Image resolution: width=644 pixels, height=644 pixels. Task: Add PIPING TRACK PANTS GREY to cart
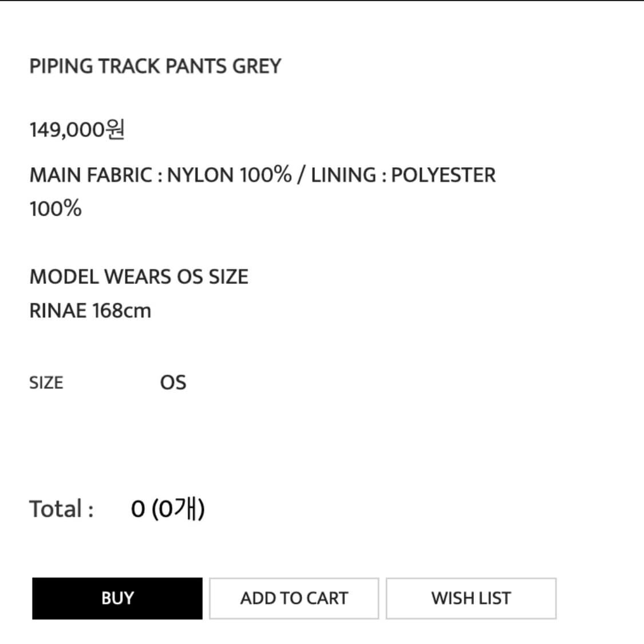(x=294, y=598)
